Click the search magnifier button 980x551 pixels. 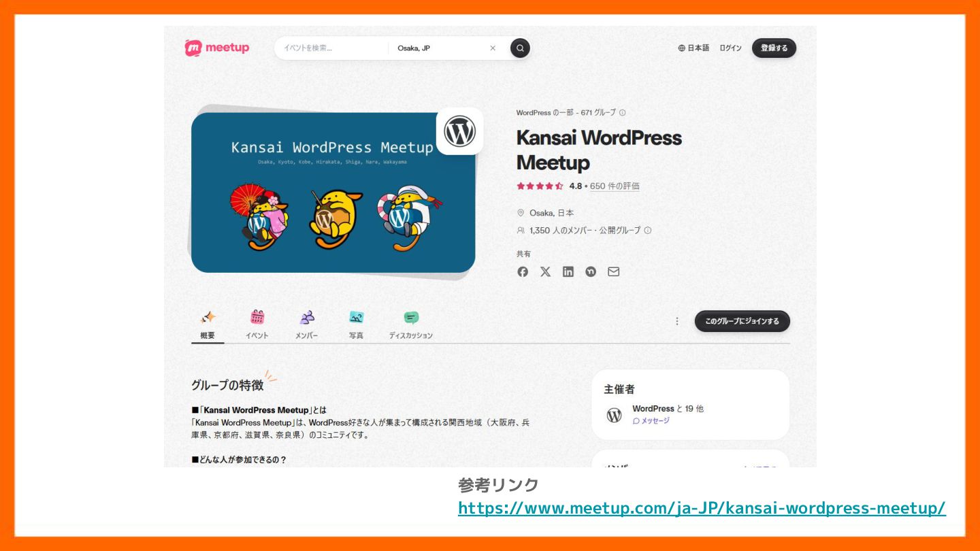point(520,48)
